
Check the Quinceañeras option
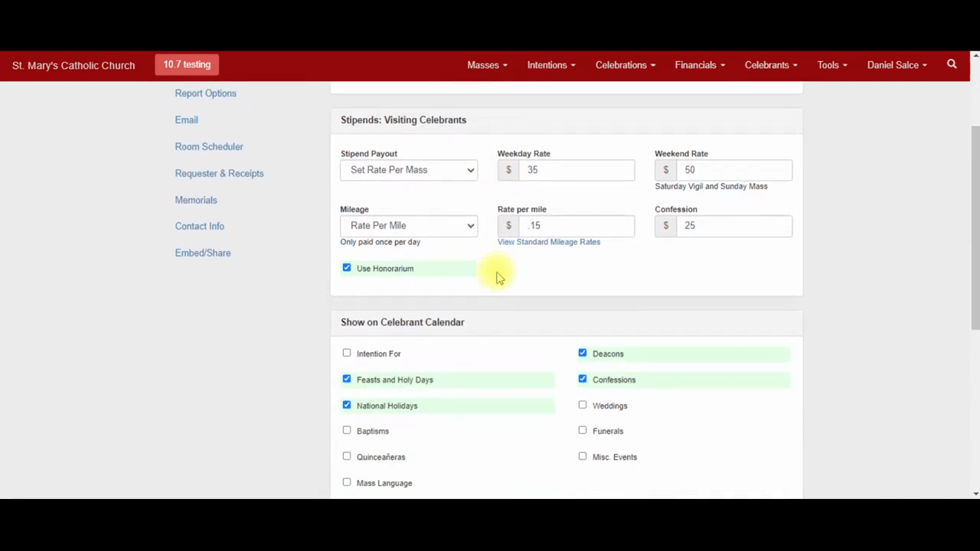347,456
